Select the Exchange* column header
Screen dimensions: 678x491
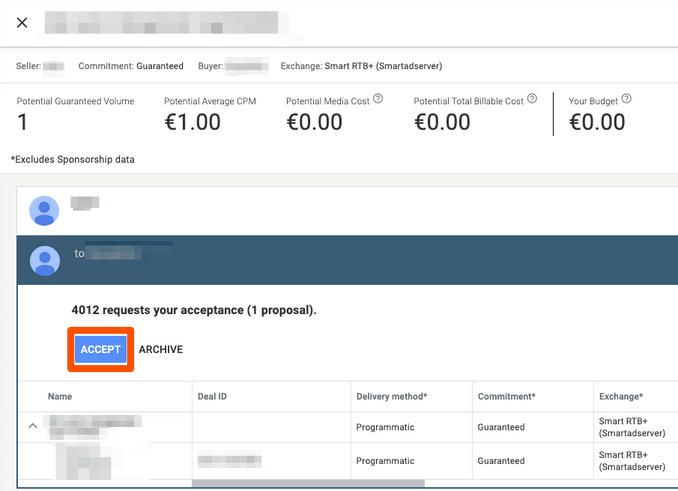click(620, 397)
